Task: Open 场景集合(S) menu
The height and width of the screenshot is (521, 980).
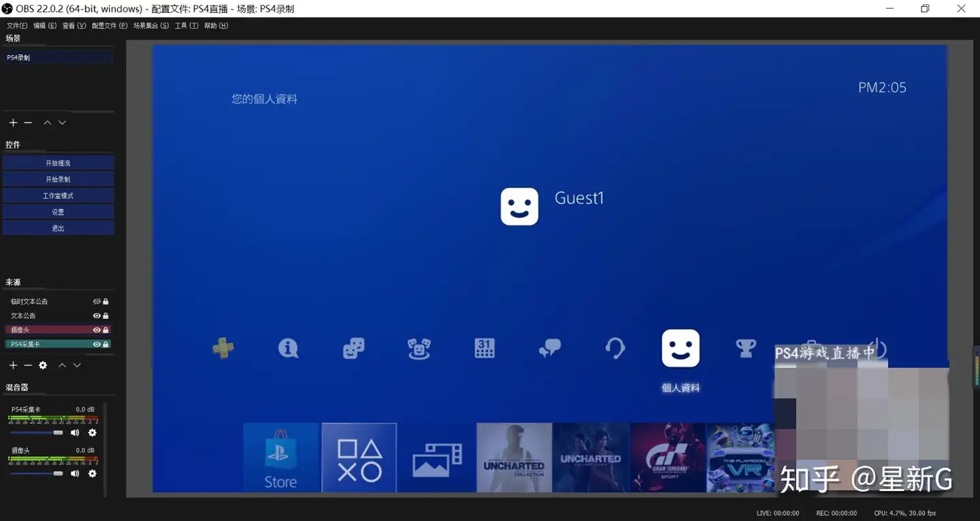Action: click(151, 25)
